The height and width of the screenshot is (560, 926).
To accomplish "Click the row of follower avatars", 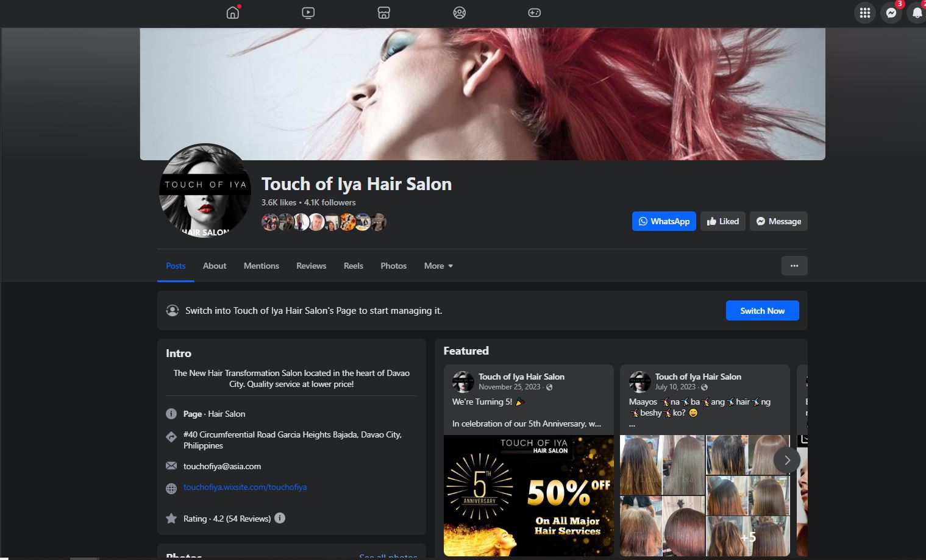I will click(x=324, y=222).
